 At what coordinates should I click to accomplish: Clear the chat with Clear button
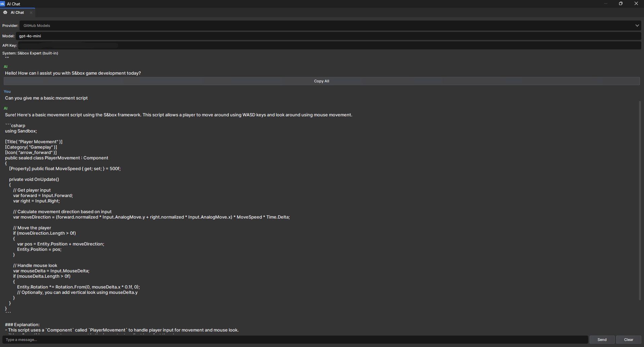click(628, 340)
